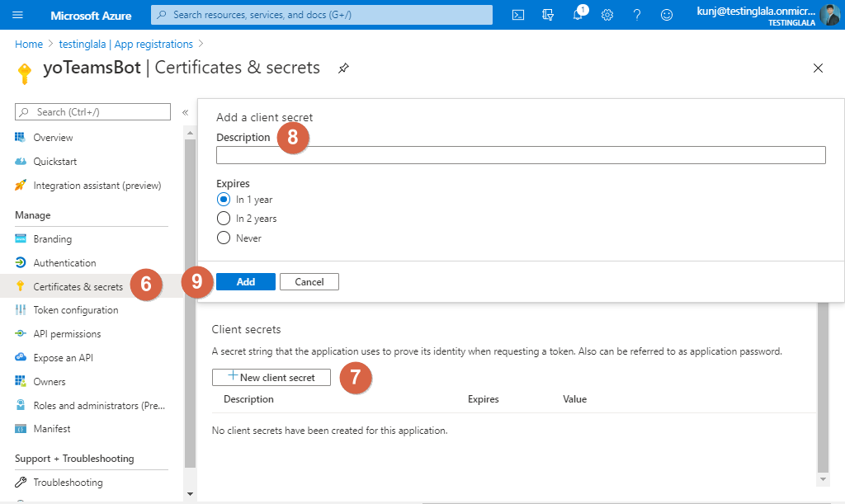Set secret expiry to Never
This screenshot has width=845, height=504.
223,238
